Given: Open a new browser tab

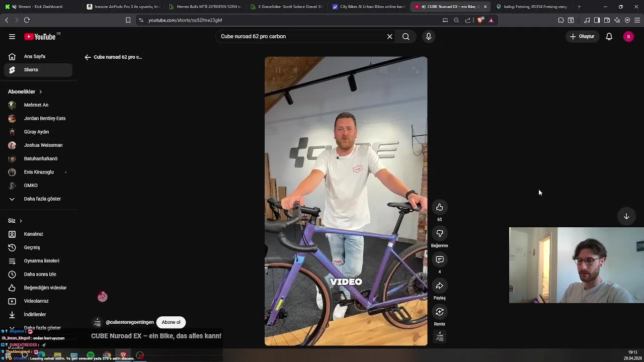Looking at the screenshot, I should click(579, 7).
